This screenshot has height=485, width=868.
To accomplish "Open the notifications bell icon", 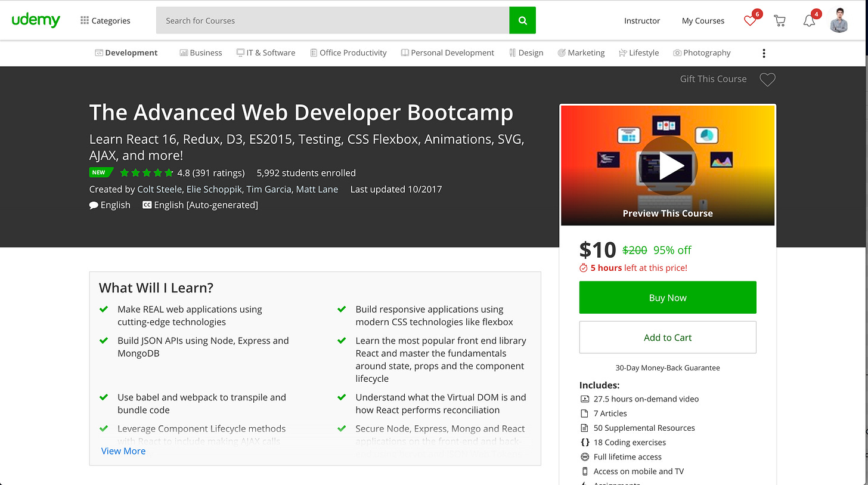I will pos(809,20).
